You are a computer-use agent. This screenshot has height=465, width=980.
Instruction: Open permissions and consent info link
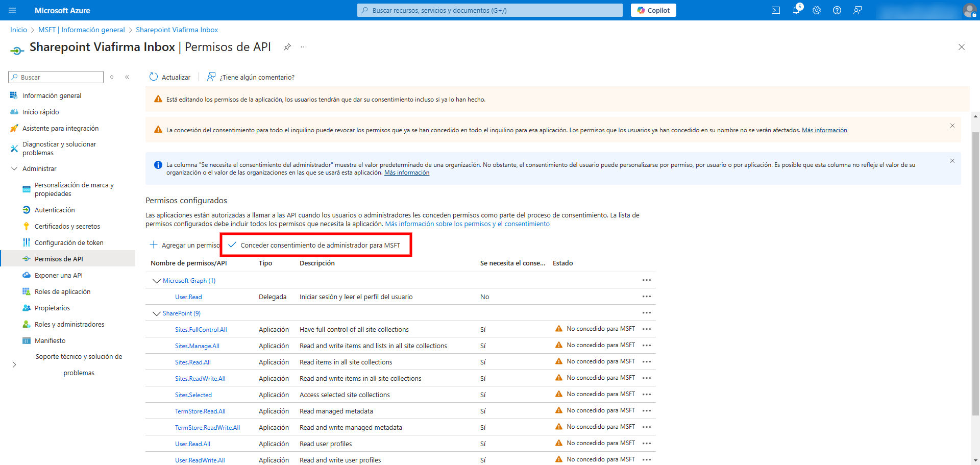(x=467, y=224)
